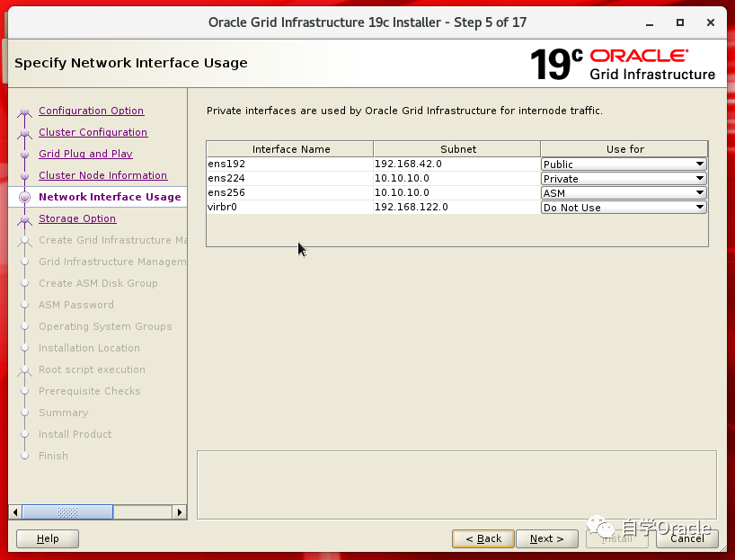Click the Subnet column header
The height and width of the screenshot is (560, 735).
click(x=457, y=149)
